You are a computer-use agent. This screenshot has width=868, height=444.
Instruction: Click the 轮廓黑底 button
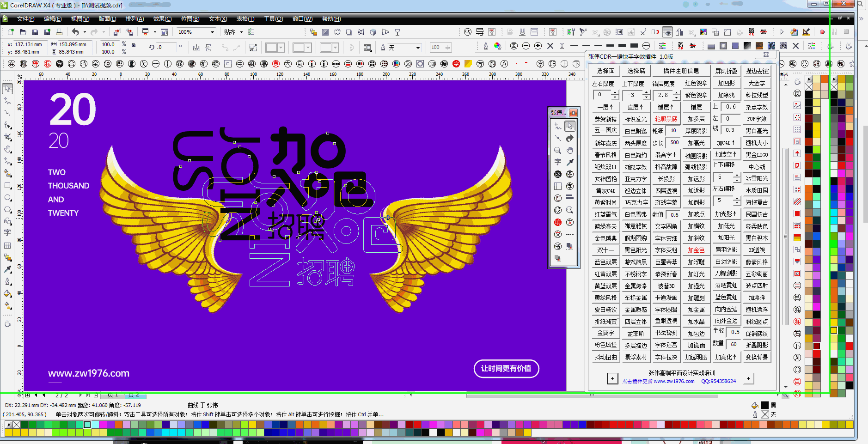[666, 119]
